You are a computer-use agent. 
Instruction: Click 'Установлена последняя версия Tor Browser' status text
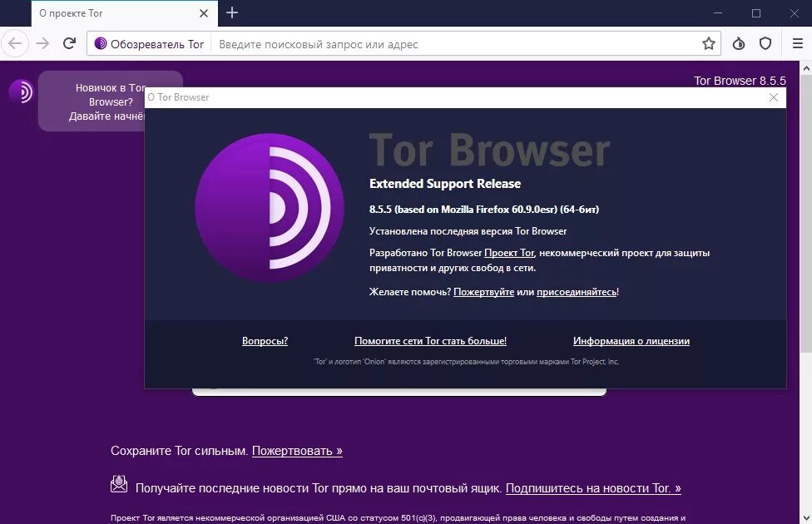468,231
